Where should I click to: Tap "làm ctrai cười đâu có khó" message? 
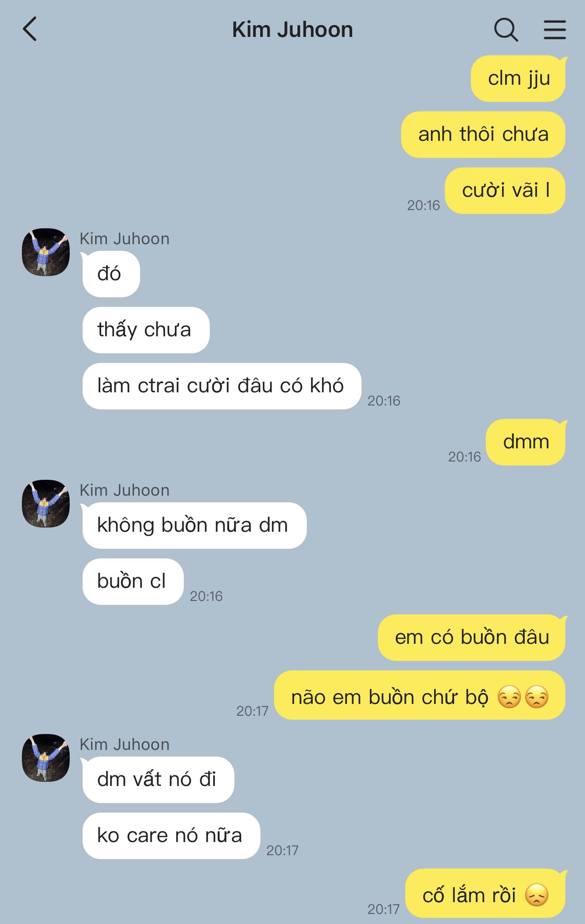click(x=221, y=386)
